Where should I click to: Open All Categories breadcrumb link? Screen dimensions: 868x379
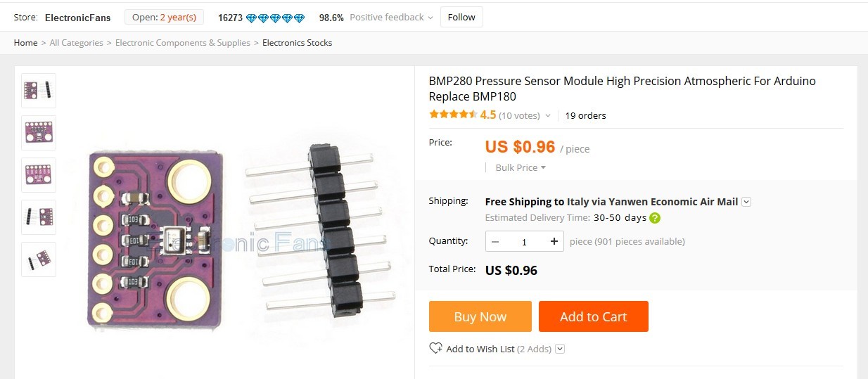[76, 43]
